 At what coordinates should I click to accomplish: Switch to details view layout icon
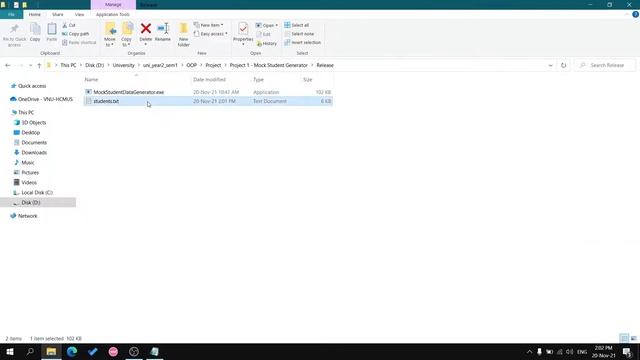624,338
